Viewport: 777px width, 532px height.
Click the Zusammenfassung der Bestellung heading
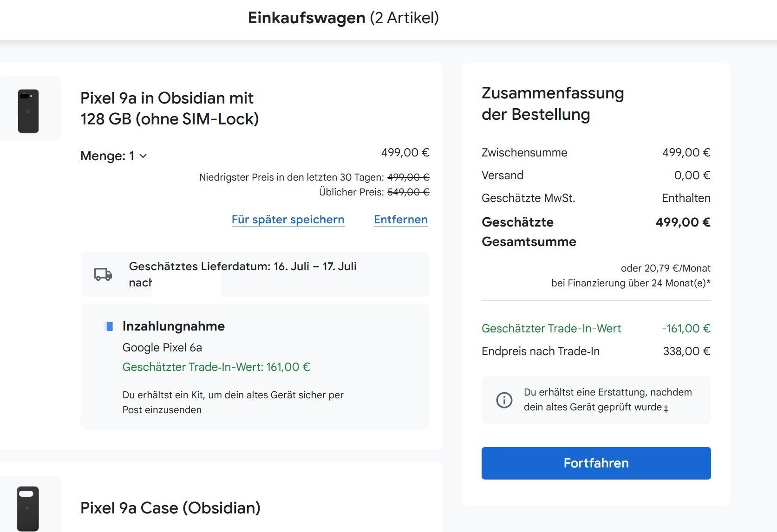[x=553, y=104]
